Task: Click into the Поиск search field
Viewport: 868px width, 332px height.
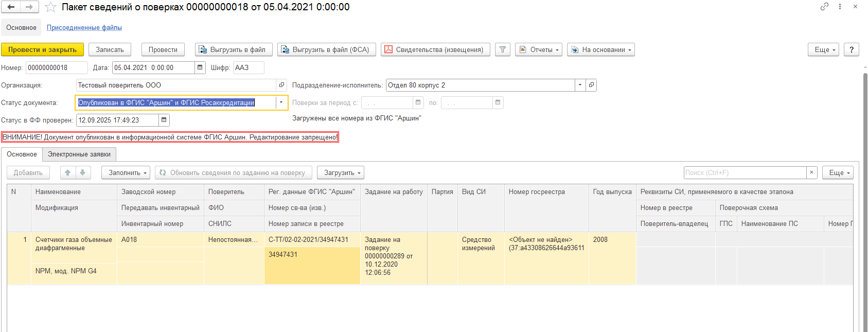Action: click(x=745, y=173)
